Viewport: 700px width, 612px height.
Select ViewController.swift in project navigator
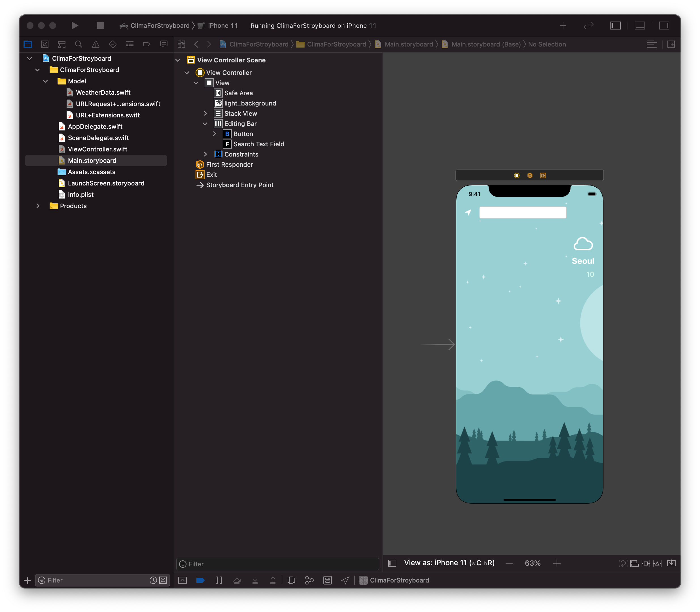pos(97,149)
